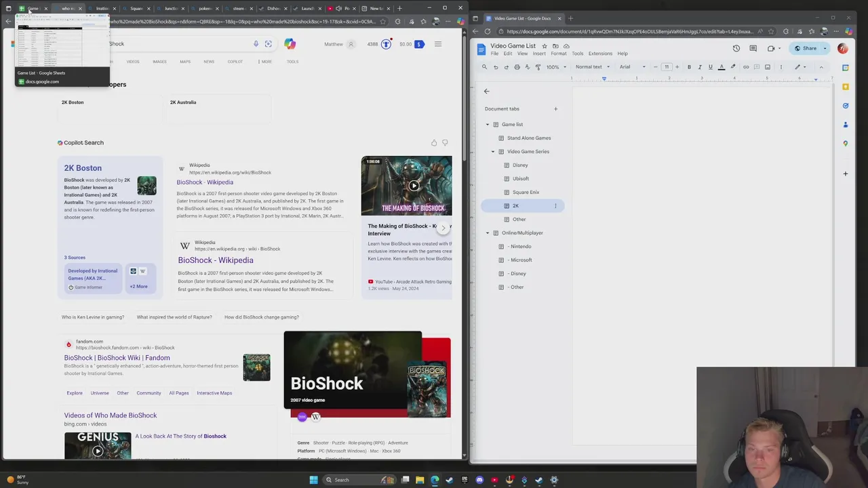The height and width of the screenshot is (488, 868).
Task: Open the Arial font dropdown
Action: [632, 67]
